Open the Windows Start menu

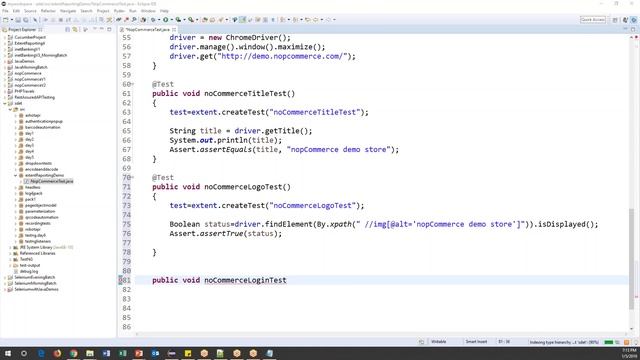[x=7, y=353]
